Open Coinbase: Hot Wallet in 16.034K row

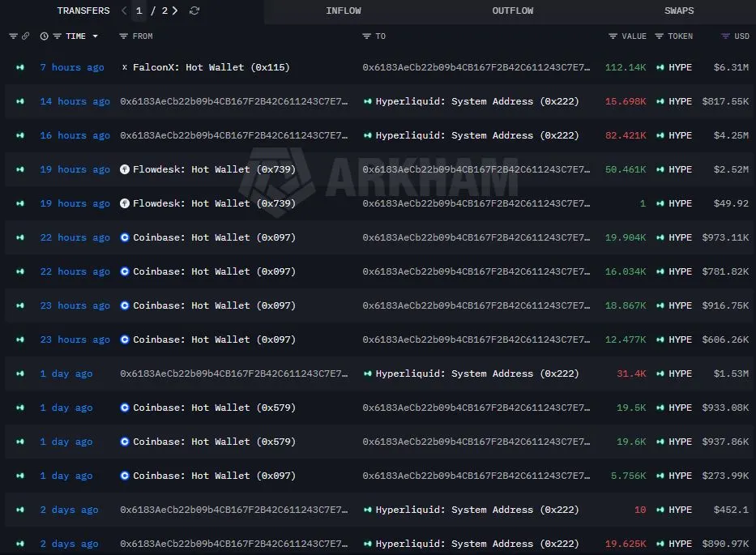coord(214,271)
